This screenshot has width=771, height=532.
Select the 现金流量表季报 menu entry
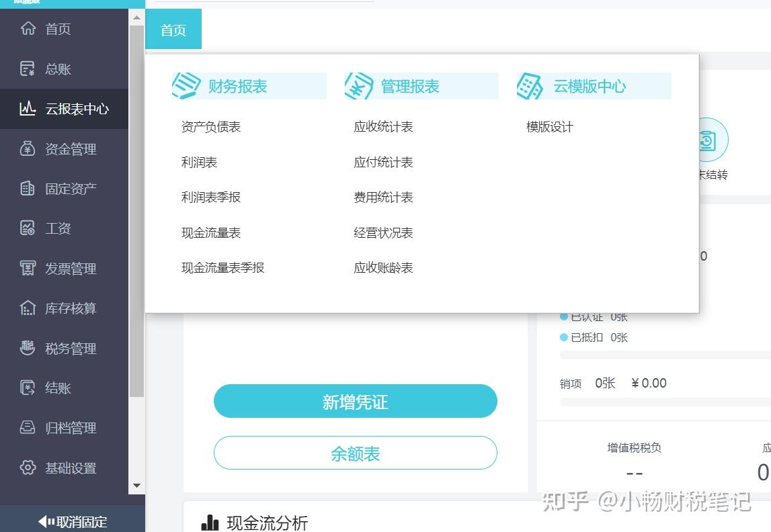tap(222, 268)
